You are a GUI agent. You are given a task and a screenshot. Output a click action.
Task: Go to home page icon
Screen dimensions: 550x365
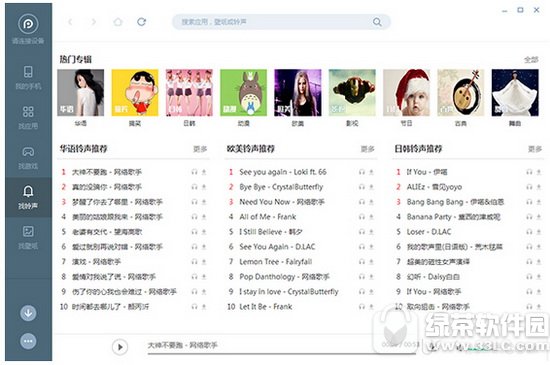118,22
